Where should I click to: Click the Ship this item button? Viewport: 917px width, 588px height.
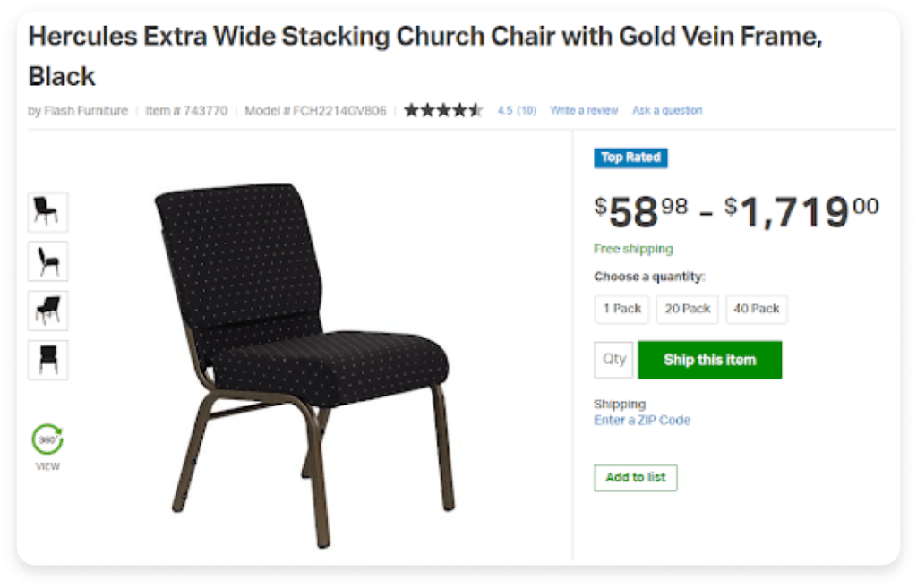point(709,360)
